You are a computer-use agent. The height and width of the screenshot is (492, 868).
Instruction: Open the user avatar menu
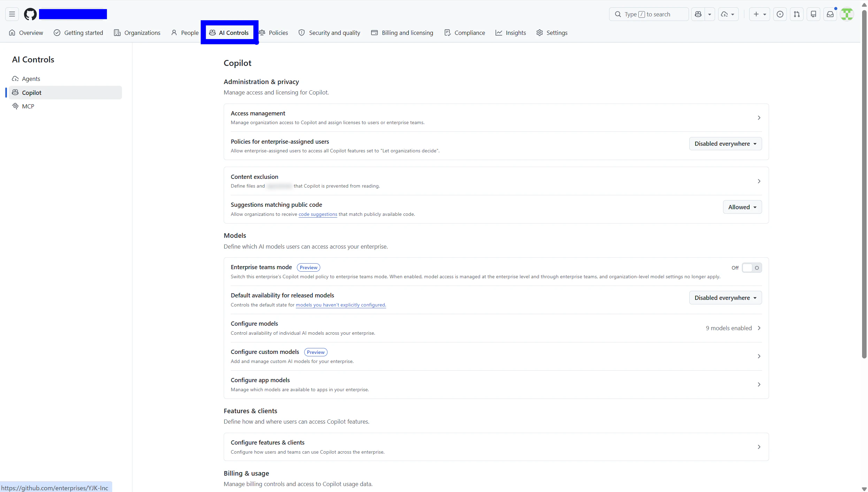[x=847, y=14]
